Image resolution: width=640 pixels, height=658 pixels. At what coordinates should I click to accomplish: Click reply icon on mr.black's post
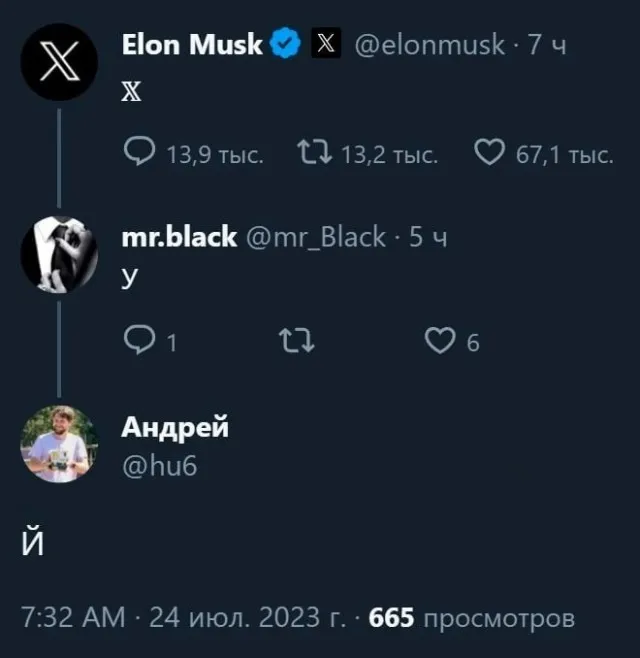click(136, 341)
